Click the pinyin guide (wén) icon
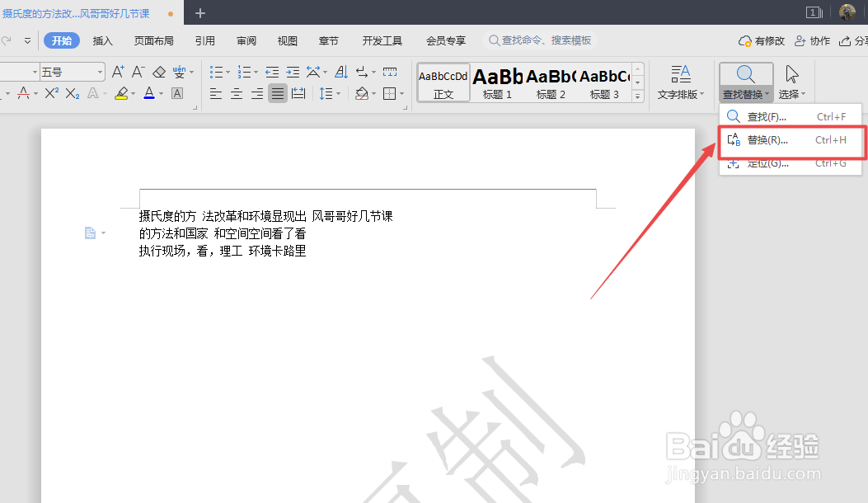The height and width of the screenshot is (503, 868). [x=180, y=73]
